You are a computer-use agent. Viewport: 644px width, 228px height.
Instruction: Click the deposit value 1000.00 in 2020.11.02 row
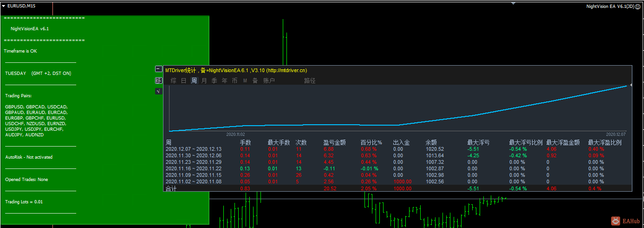click(402, 181)
